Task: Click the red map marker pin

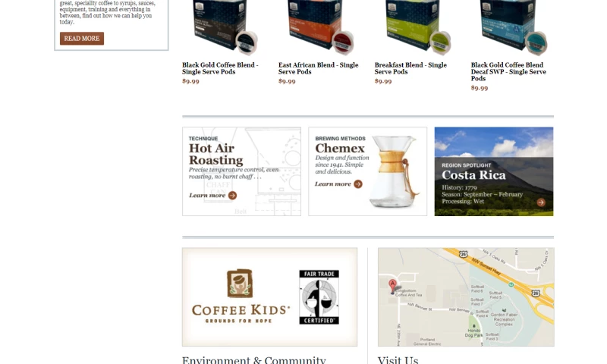Action: pyautogui.click(x=392, y=286)
